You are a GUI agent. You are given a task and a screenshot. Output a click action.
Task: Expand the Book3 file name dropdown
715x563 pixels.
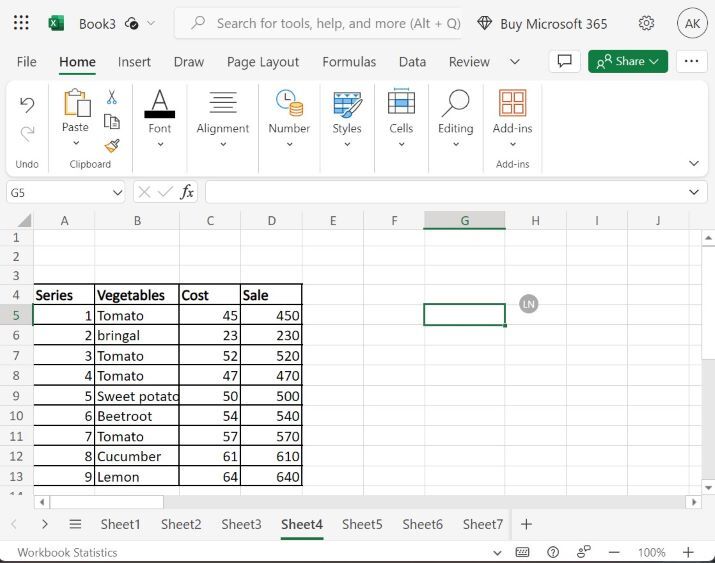click(151, 23)
